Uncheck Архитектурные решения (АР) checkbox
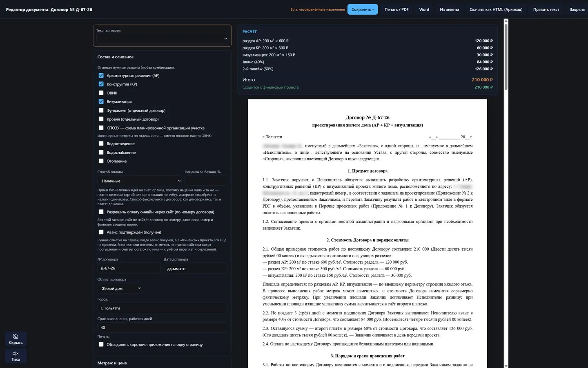 pos(101,75)
